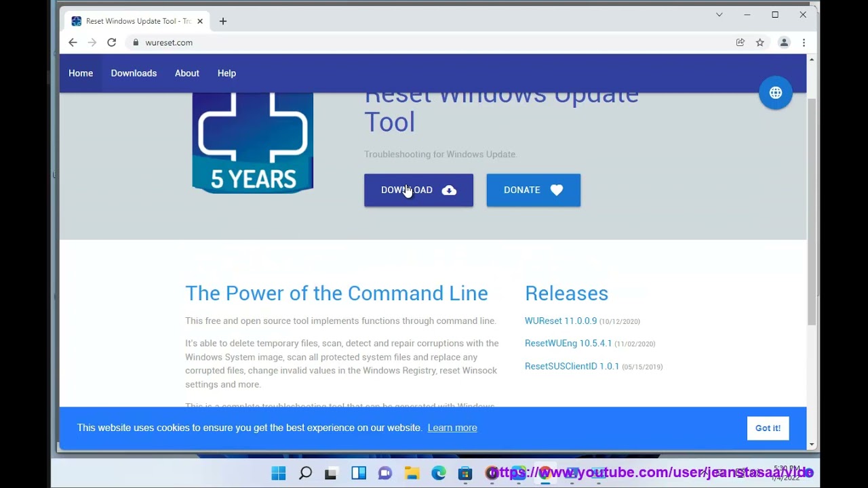Open the ResetSUSClientID 1.0.1 release link
The height and width of the screenshot is (488, 868).
click(x=572, y=367)
